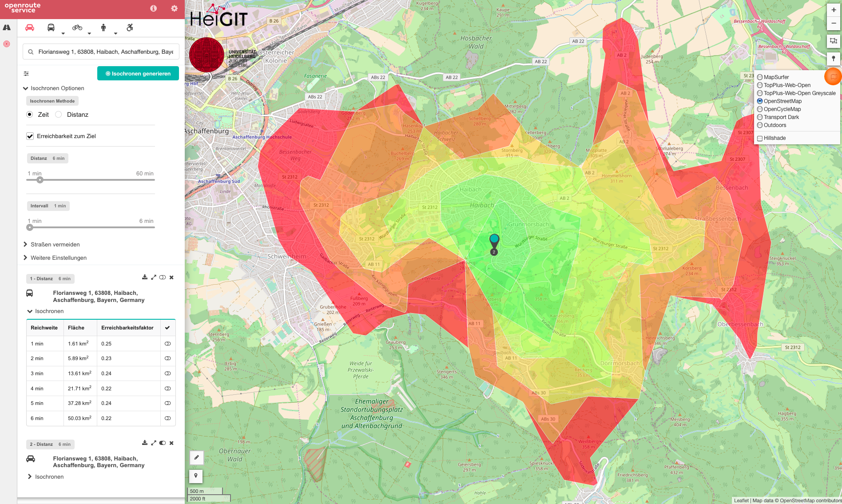Select the pedestrian travel profile icon

point(103,28)
